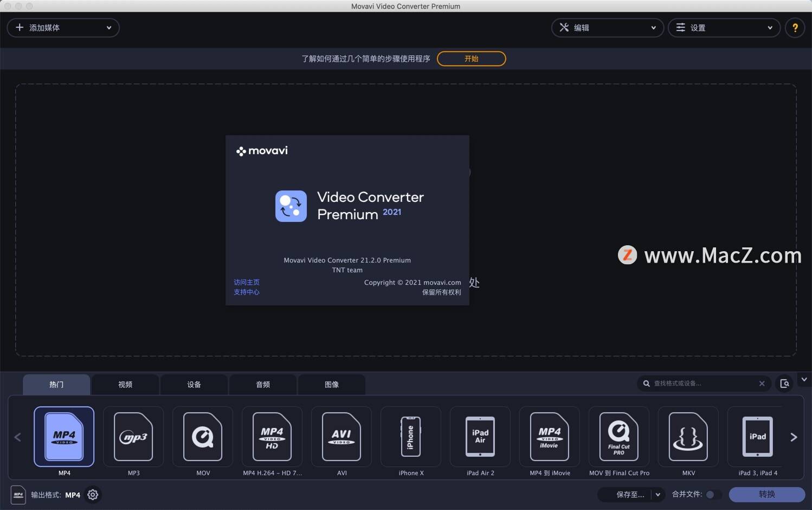The image size is (812, 510).
Task: Click the 开始 start tutorial button
Action: click(x=471, y=59)
